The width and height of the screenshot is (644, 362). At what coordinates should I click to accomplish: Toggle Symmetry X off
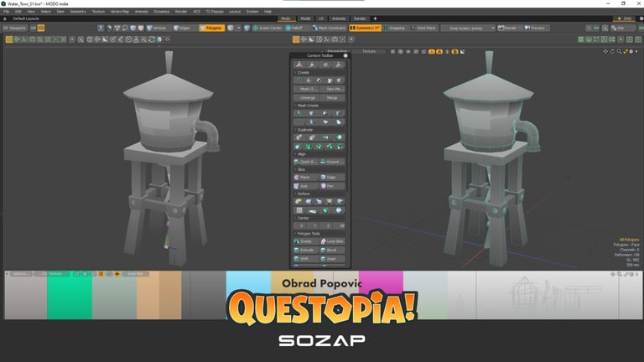click(365, 28)
